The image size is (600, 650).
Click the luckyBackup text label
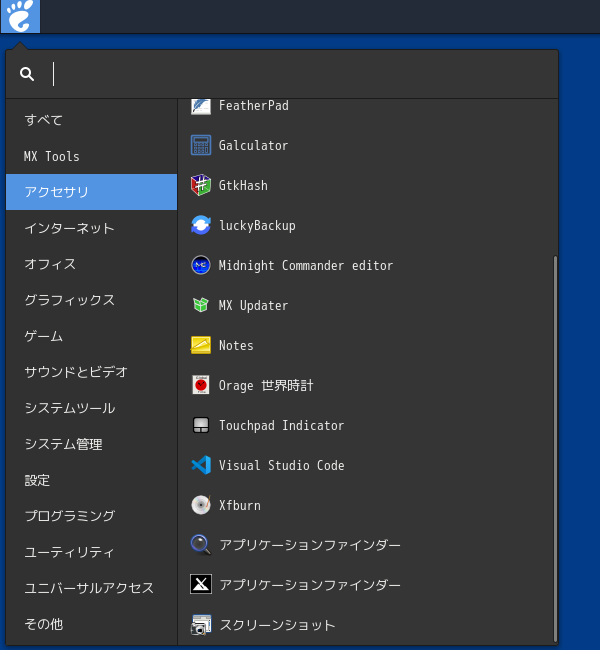(257, 226)
